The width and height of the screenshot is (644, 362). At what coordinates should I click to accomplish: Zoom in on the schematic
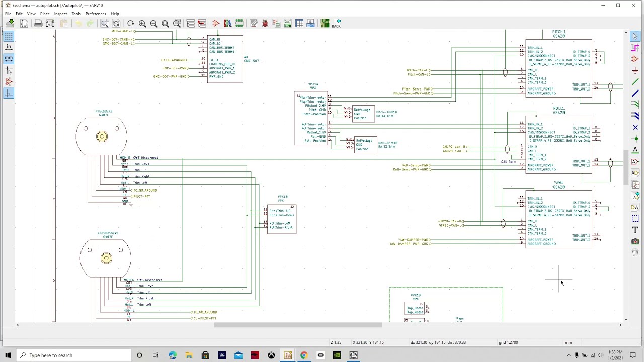pos(142,23)
